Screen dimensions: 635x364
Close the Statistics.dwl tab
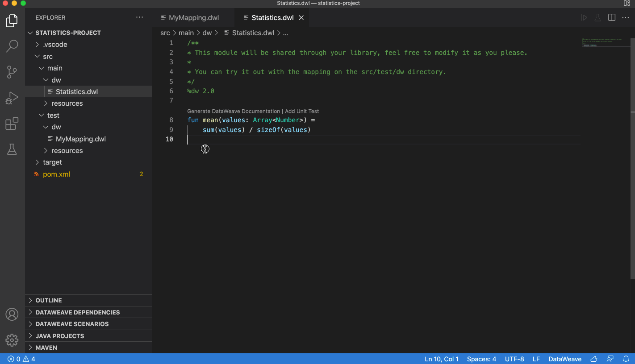(301, 18)
